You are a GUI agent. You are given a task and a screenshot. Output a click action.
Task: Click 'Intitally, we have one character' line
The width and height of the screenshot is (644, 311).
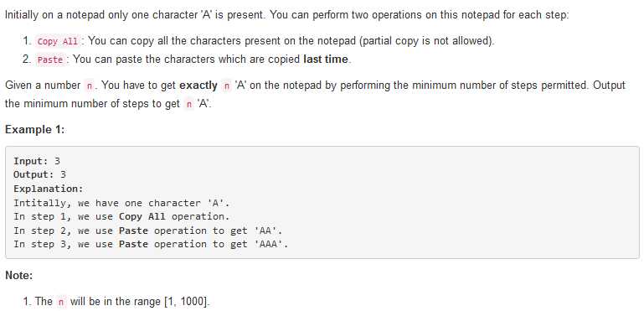pos(121,203)
